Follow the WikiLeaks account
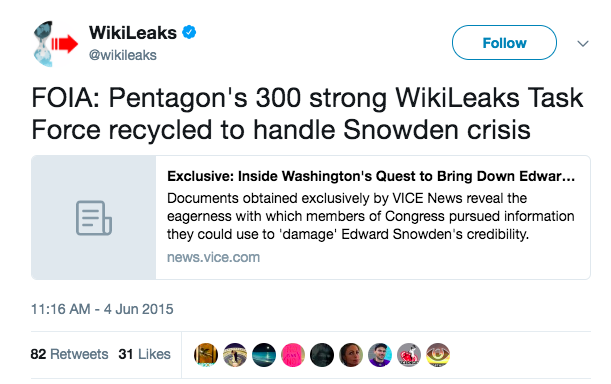Image resolution: width=611 pixels, height=384 pixels. 504,42
